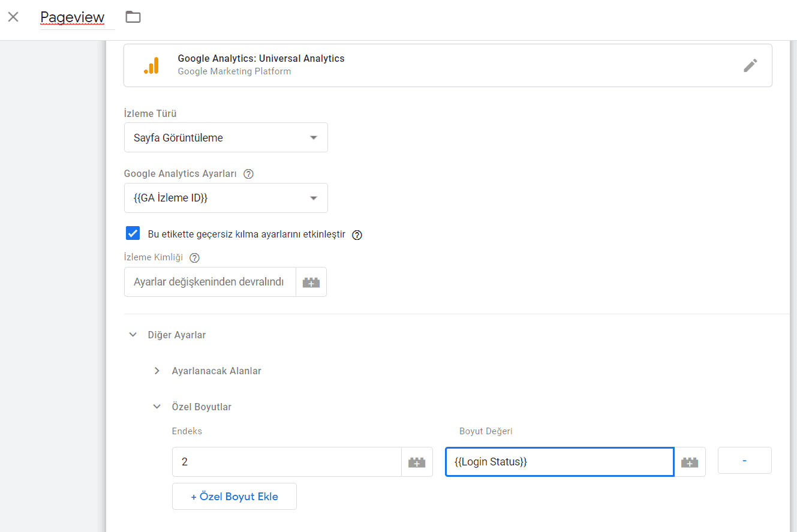This screenshot has width=797, height=532.
Task: Click the Endeks input field containing 2
Action: coord(286,462)
